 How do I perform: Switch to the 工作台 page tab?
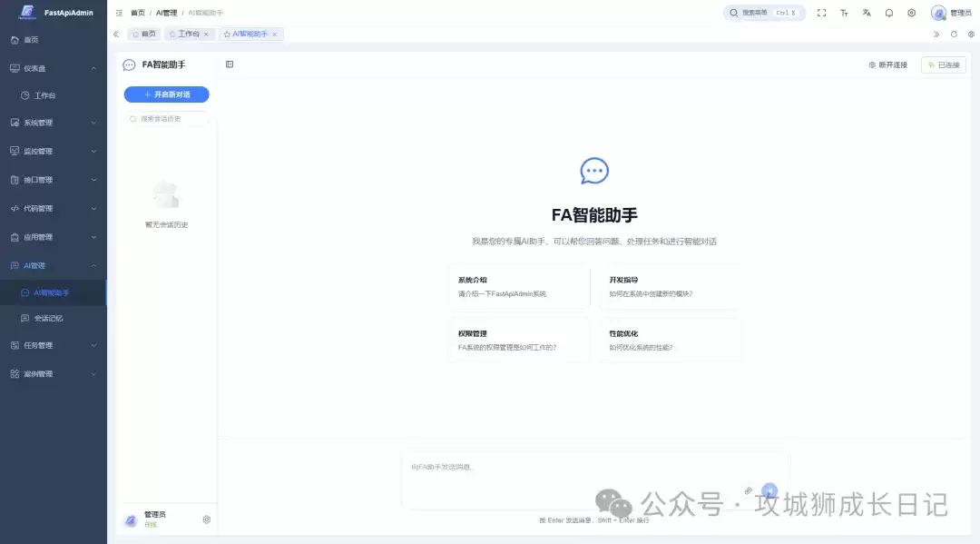[x=188, y=34]
